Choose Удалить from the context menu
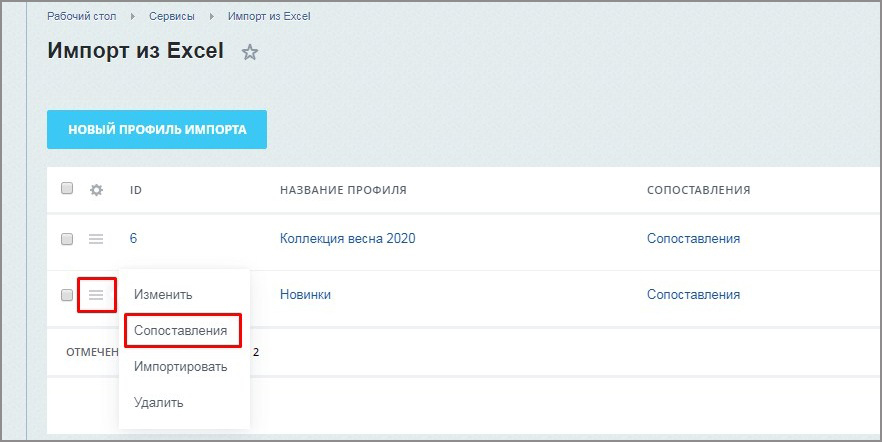The image size is (882, 442). (x=159, y=402)
